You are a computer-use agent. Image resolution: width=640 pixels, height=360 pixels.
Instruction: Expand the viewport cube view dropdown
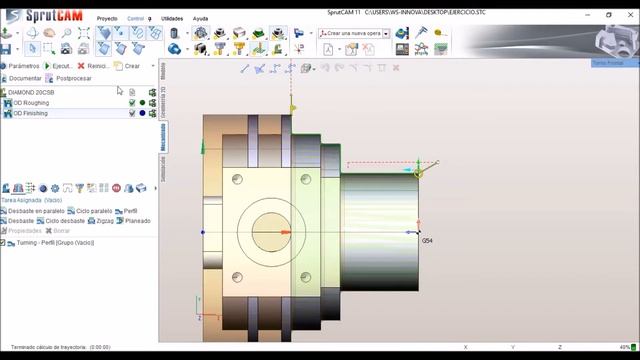pos(314,69)
